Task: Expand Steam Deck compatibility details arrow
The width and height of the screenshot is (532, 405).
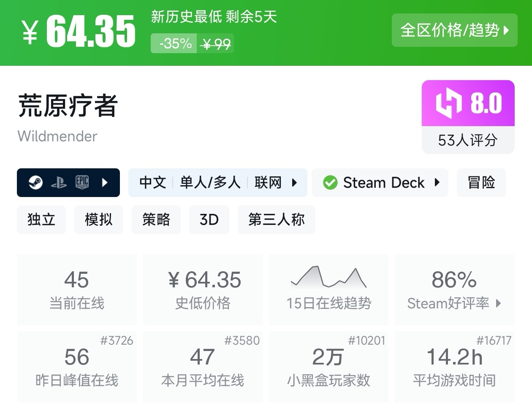Action: click(437, 183)
